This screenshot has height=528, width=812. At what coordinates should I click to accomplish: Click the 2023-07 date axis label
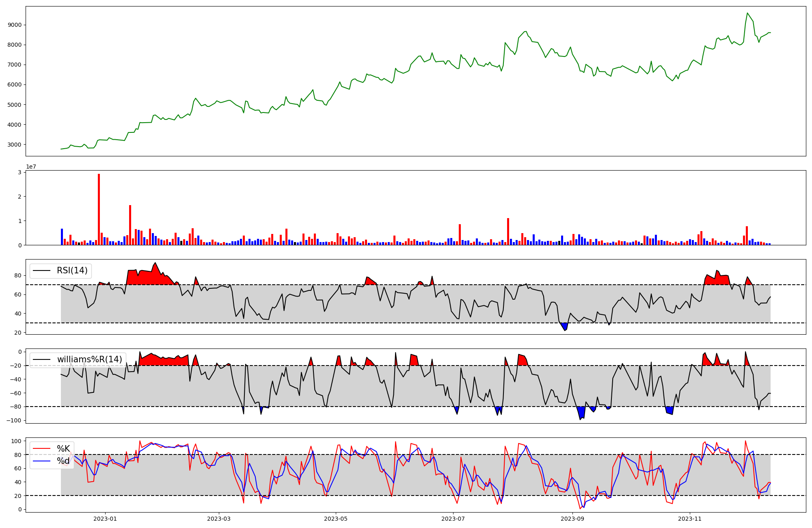pos(453,518)
